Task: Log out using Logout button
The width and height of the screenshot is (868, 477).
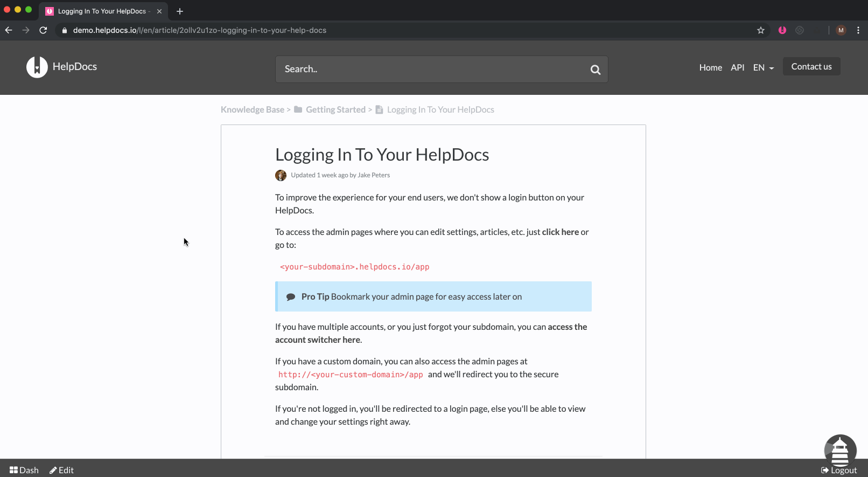Action: tap(839, 470)
